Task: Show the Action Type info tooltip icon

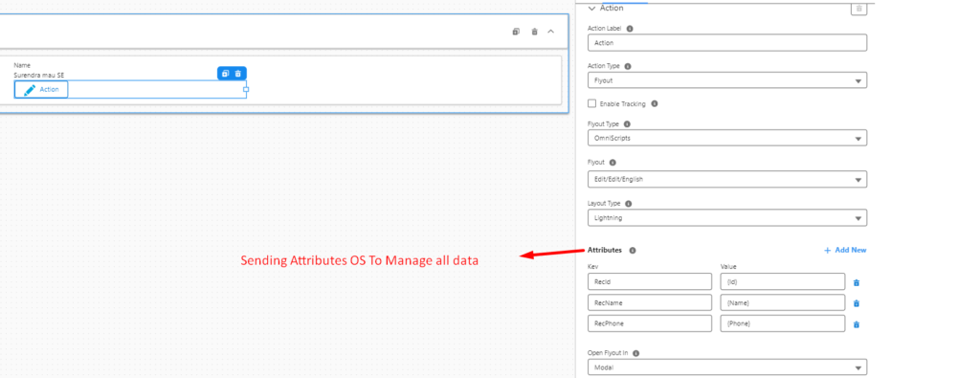Action: coord(628,66)
